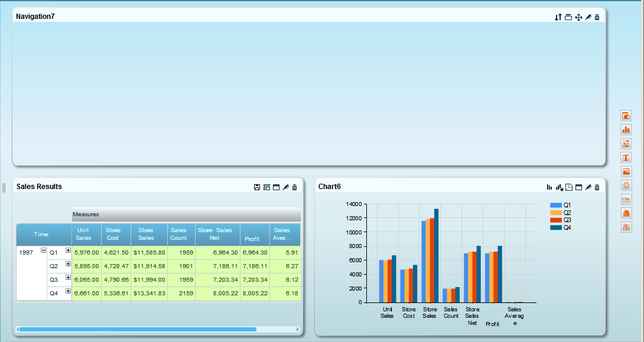Viewport: 644px width, 342px height.
Task: Save the Sales Results table
Action: point(257,187)
